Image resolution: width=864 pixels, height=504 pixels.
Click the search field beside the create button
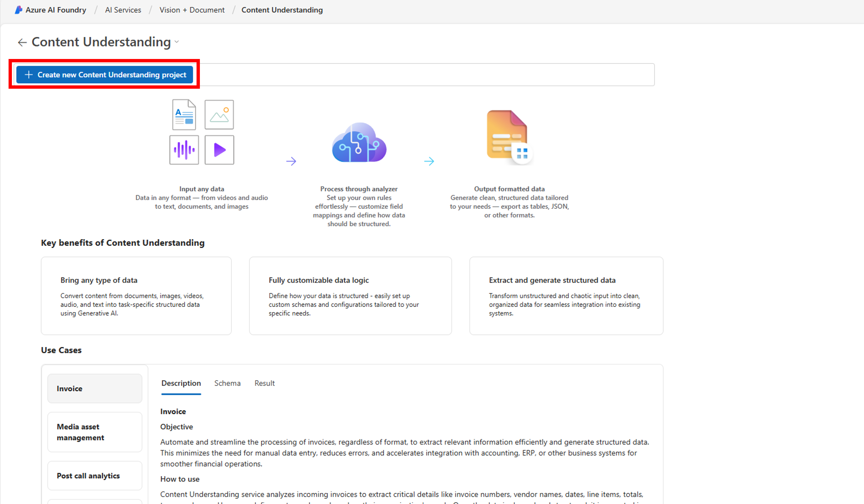pos(429,74)
